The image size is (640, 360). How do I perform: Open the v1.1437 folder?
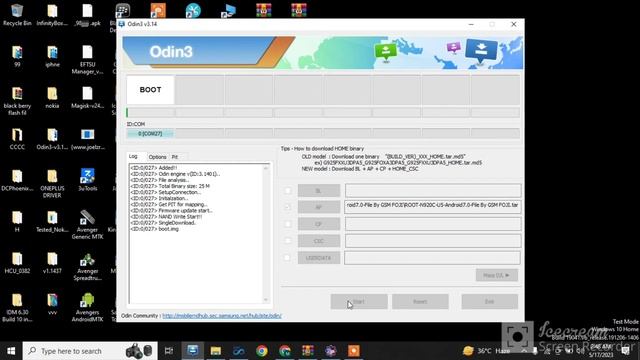(52, 263)
